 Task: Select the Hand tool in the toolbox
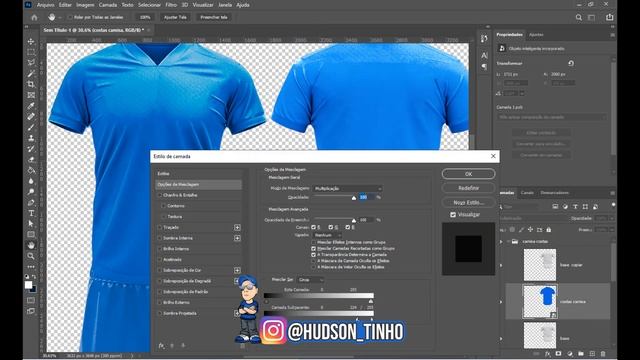coord(31,245)
